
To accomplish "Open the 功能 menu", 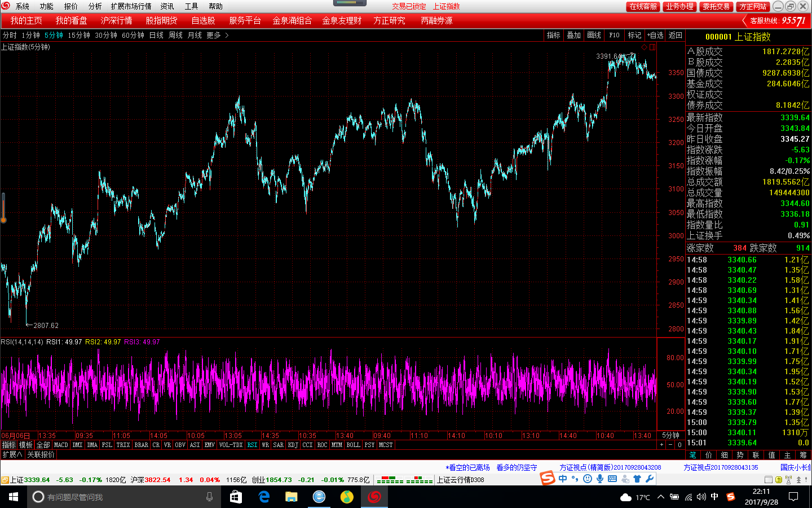I will tap(46, 6).
